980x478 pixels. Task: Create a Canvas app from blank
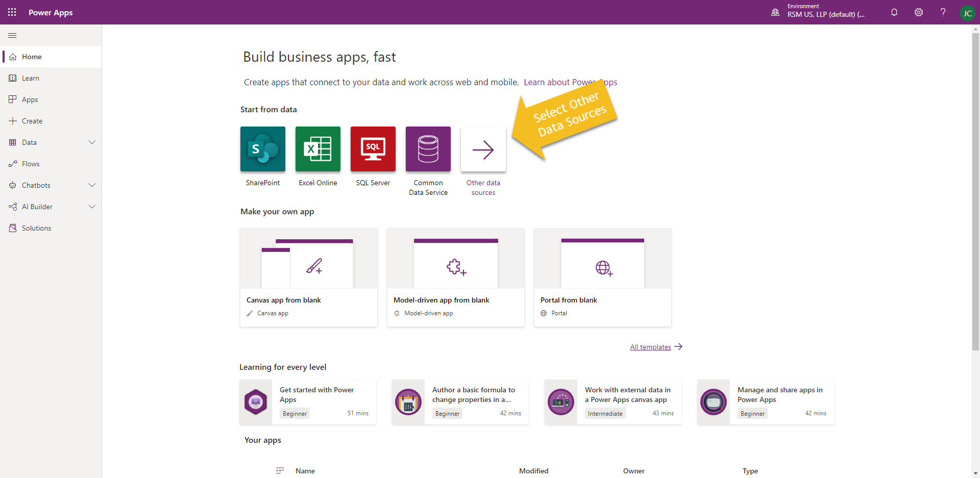tap(309, 277)
